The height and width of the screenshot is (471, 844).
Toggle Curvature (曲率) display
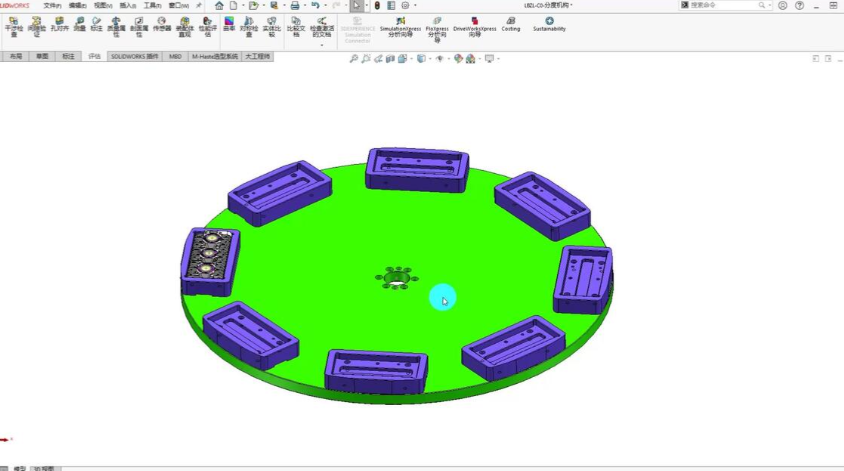[229, 24]
